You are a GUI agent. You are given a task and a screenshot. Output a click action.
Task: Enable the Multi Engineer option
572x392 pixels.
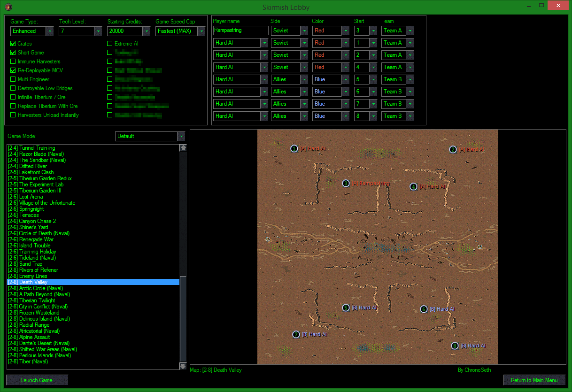(13, 79)
